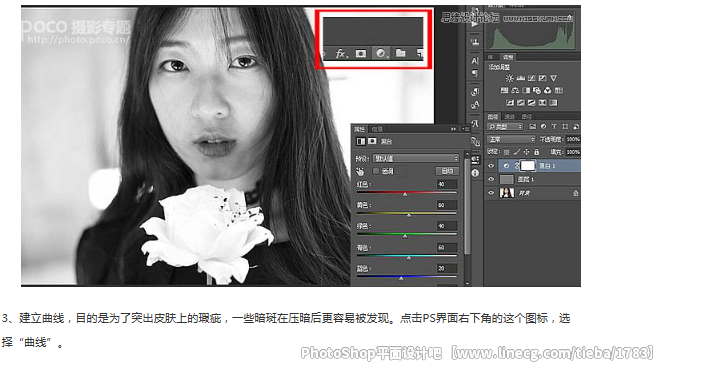709x372 pixels.
Task: Switch to the 图层 layers tab
Action: (493, 116)
